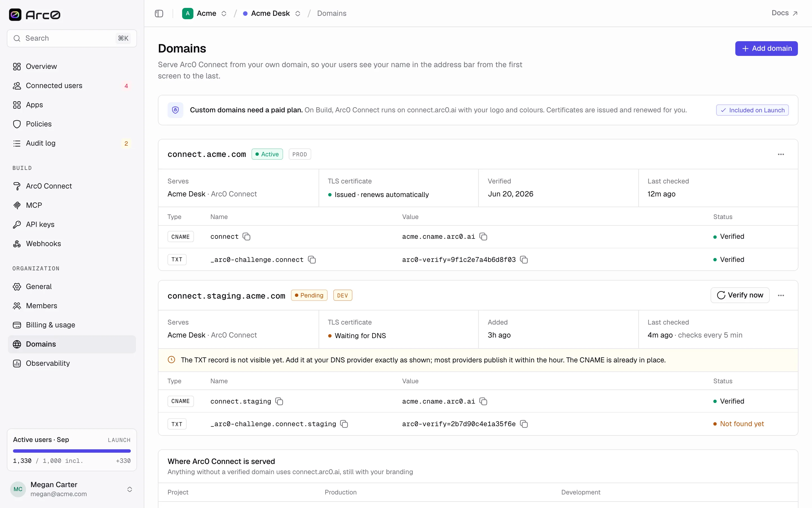Click the Included on Launch badge
The width and height of the screenshot is (812, 508).
(x=752, y=110)
